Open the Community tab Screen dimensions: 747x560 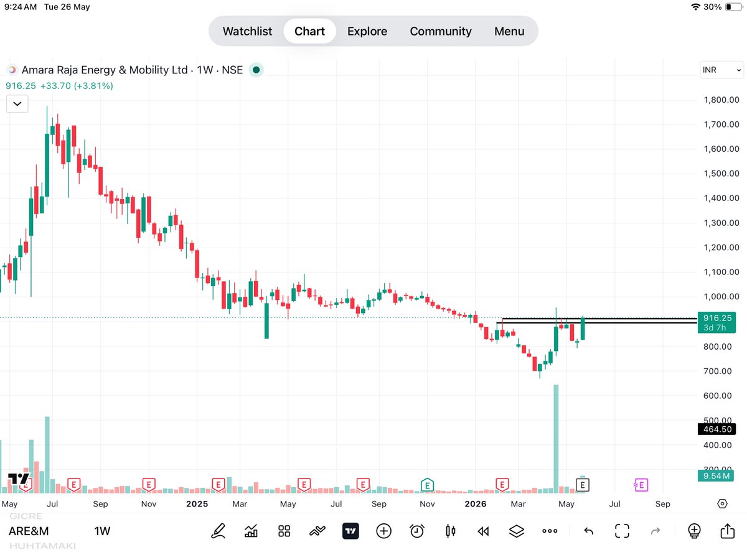(x=441, y=31)
